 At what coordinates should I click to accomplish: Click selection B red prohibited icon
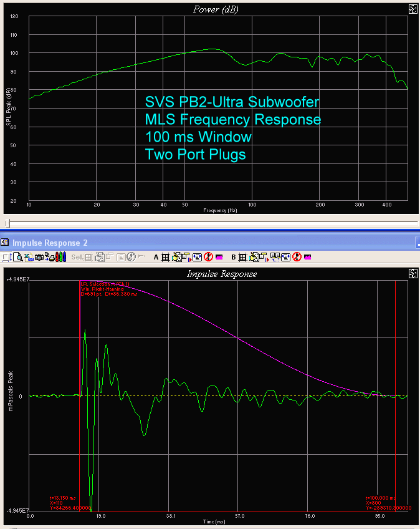(297, 257)
